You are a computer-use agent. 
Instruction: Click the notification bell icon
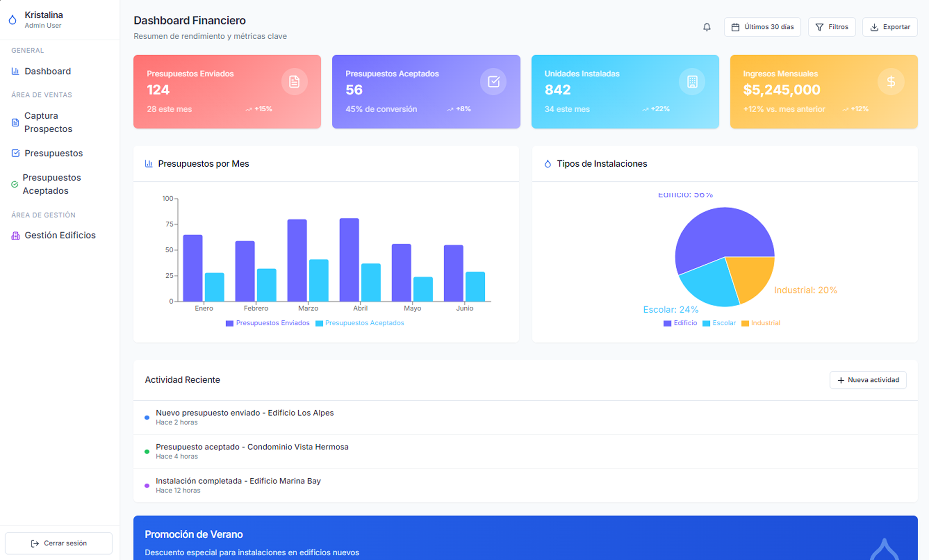tap(706, 27)
